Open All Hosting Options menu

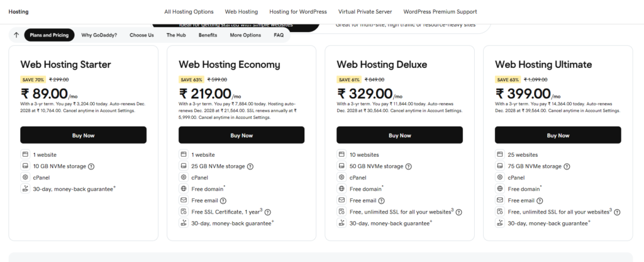click(x=189, y=11)
